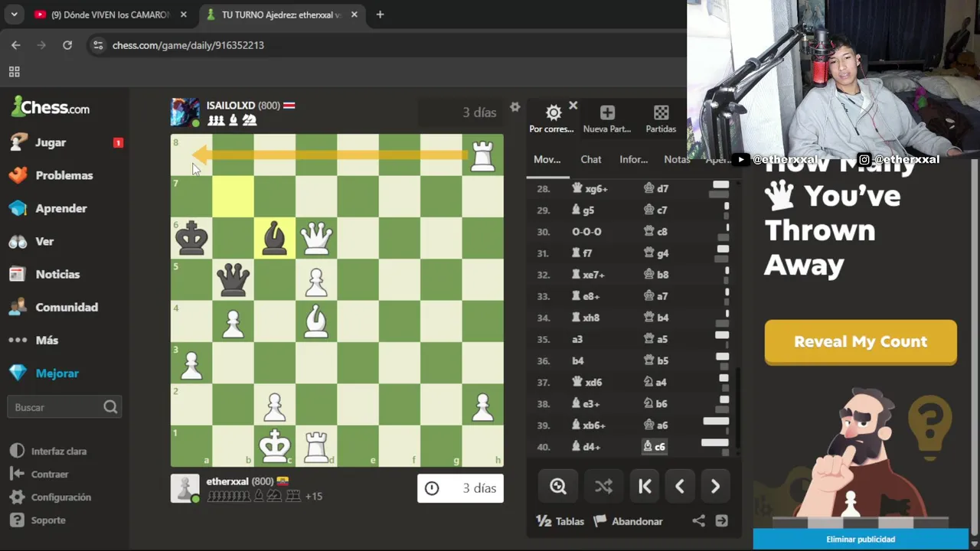This screenshot has height=551, width=980.
Task: Reload the chess.com page
Action: tap(67, 45)
